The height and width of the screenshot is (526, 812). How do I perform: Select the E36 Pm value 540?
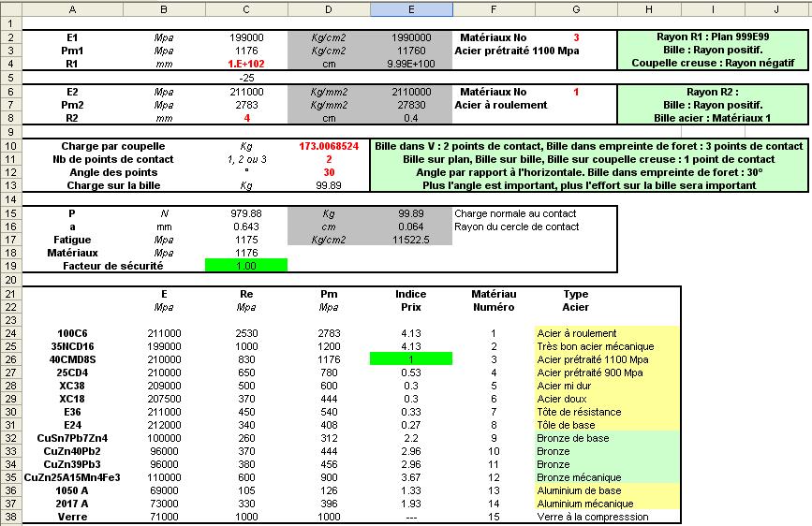329,412
